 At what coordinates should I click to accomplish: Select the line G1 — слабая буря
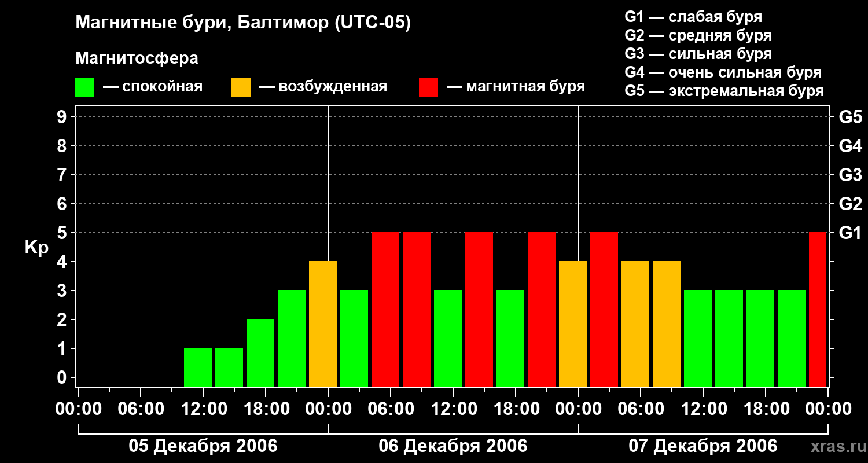tap(693, 17)
